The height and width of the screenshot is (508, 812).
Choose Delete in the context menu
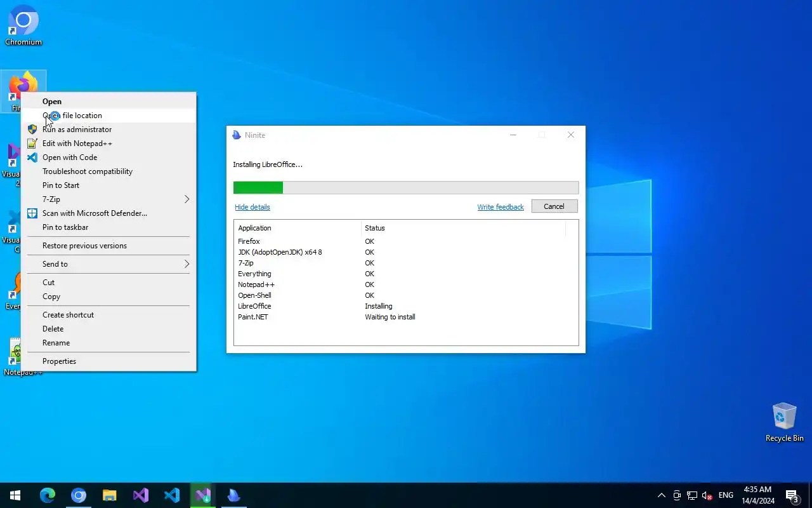coord(108,328)
